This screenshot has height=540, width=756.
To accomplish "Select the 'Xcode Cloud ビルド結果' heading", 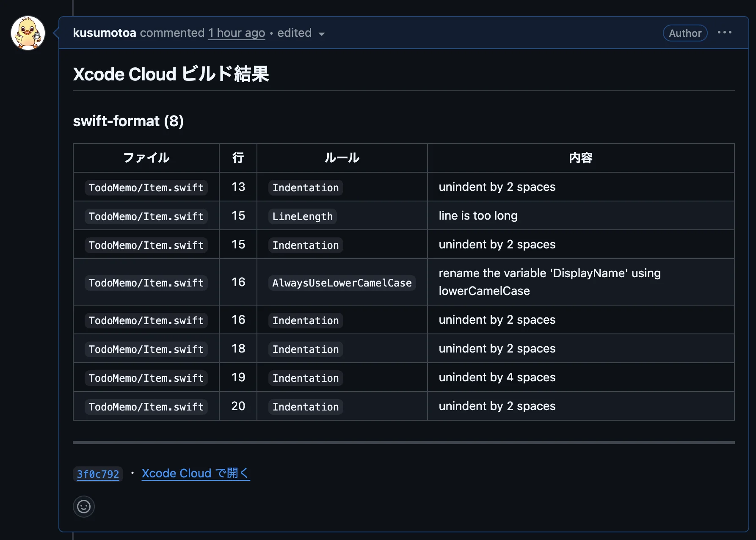I will click(171, 74).
